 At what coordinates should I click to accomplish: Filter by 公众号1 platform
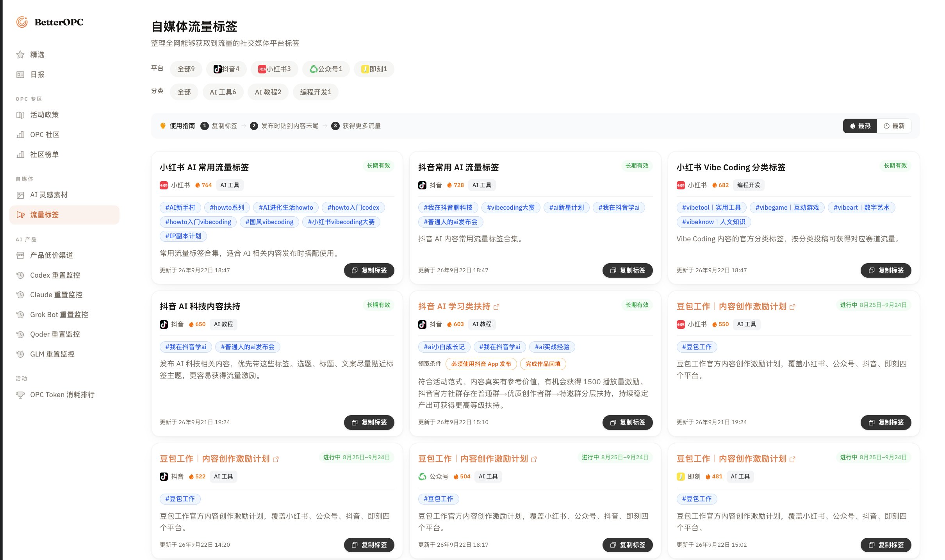pyautogui.click(x=326, y=69)
